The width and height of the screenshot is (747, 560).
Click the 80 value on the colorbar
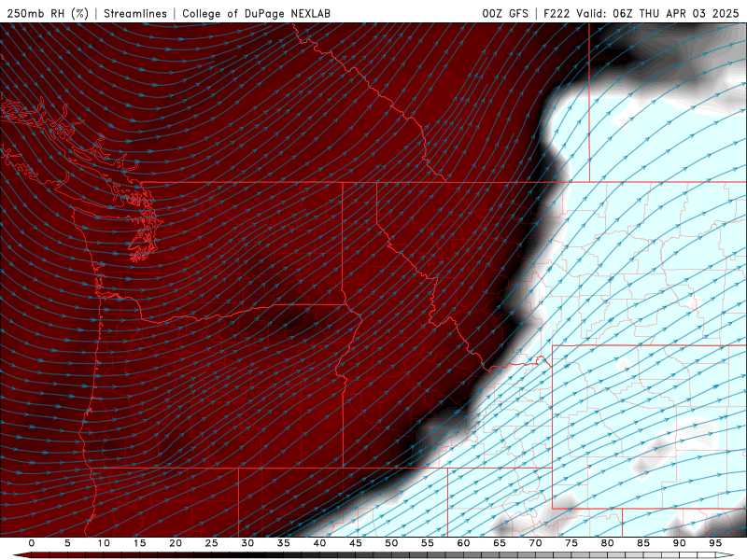607,543
